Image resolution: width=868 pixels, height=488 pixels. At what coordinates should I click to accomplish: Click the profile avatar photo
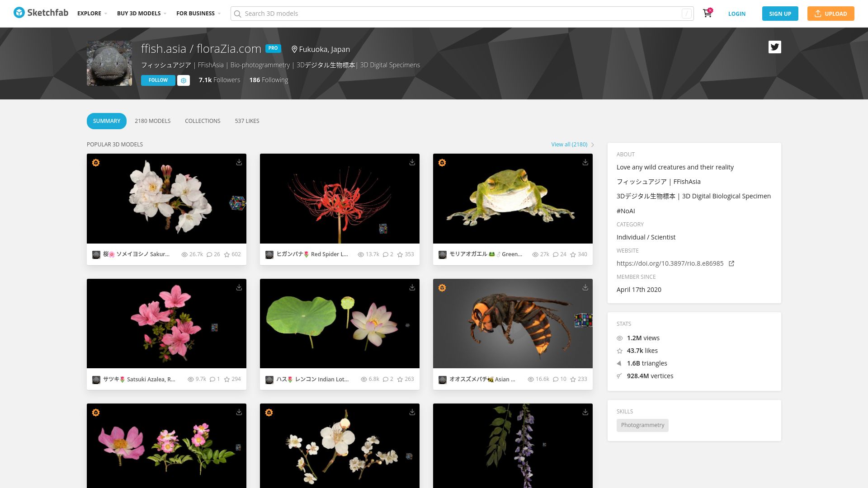pyautogui.click(x=109, y=63)
